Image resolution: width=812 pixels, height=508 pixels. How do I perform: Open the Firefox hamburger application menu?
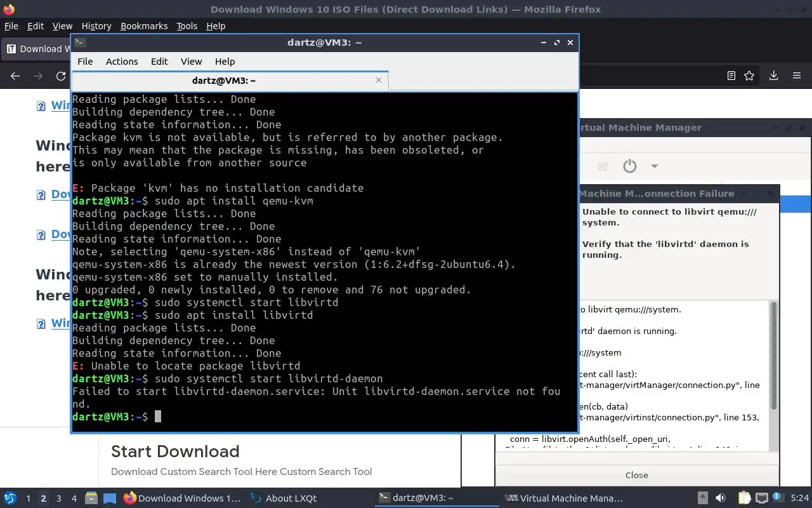click(x=797, y=76)
